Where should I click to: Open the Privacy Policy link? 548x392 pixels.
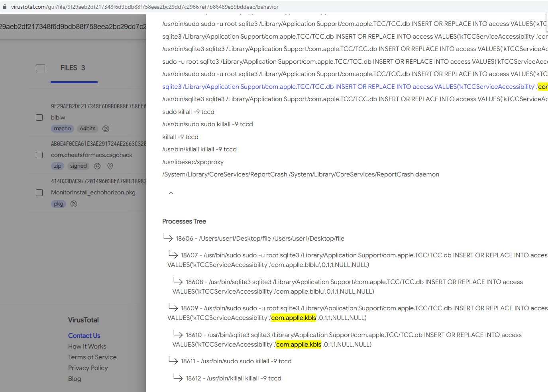point(88,368)
